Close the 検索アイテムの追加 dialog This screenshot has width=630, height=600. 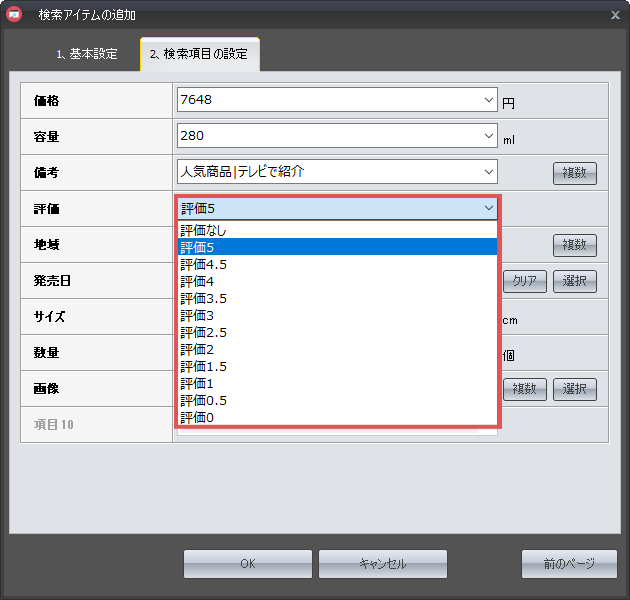point(613,15)
